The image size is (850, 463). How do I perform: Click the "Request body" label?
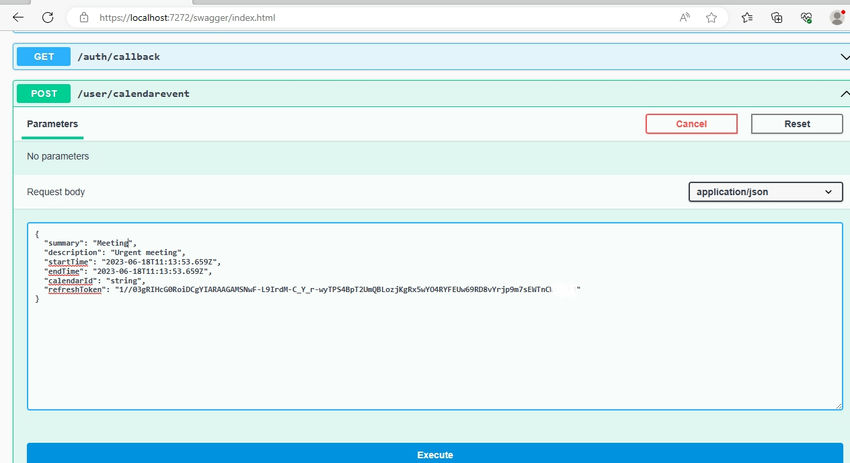click(x=56, y=192)
